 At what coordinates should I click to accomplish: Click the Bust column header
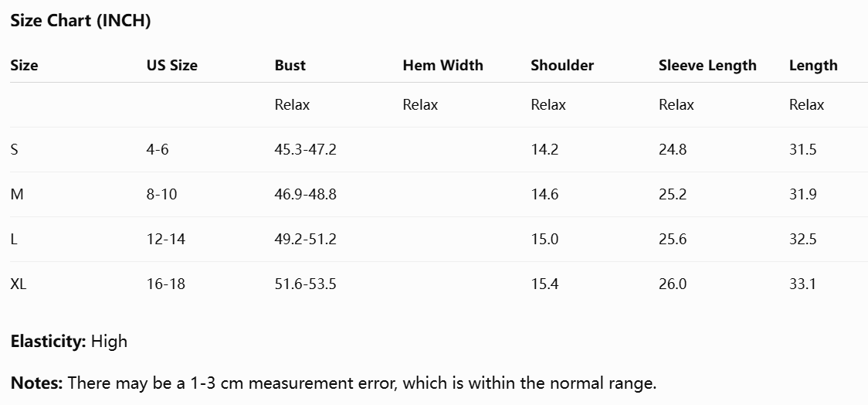click(x=290, y=66)
